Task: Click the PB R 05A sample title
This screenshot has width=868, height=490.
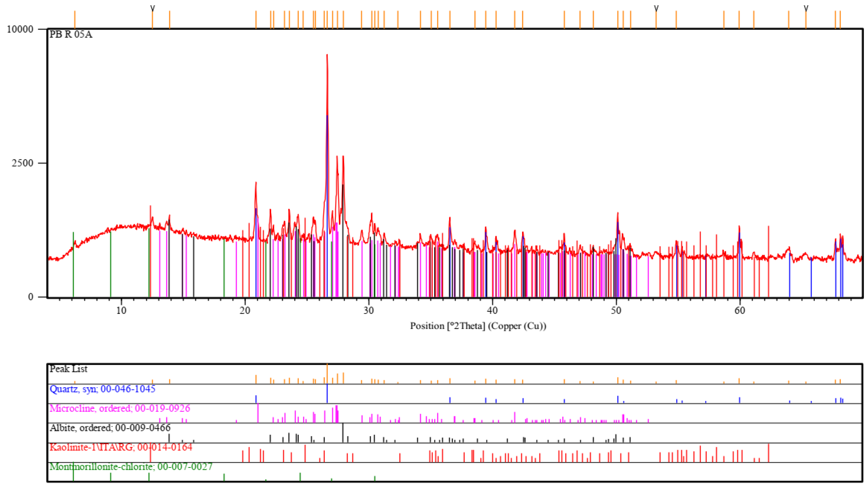Action: (71, 34)
